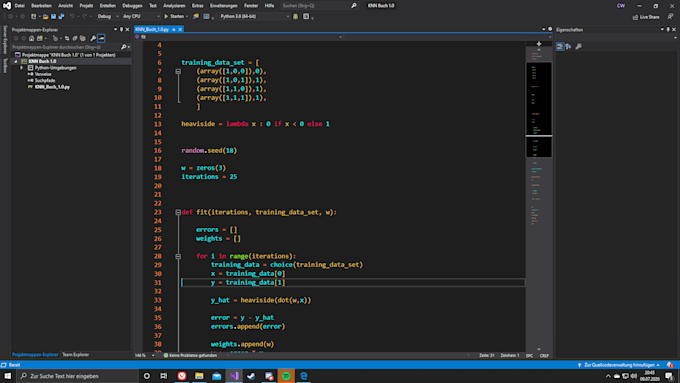Click Keine Probleme gefunden status indicator
Screen dimensions: 680x383
(190, 355)
